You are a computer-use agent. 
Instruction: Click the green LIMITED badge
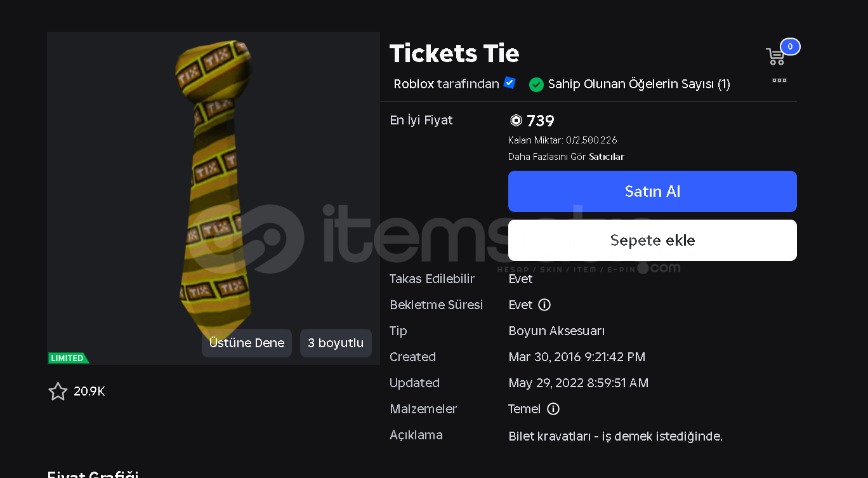coord(68,358)
